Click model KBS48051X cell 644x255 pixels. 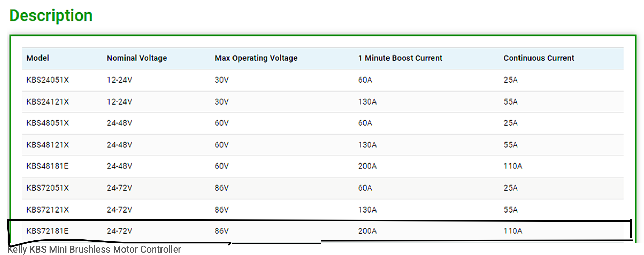(48, 123)
